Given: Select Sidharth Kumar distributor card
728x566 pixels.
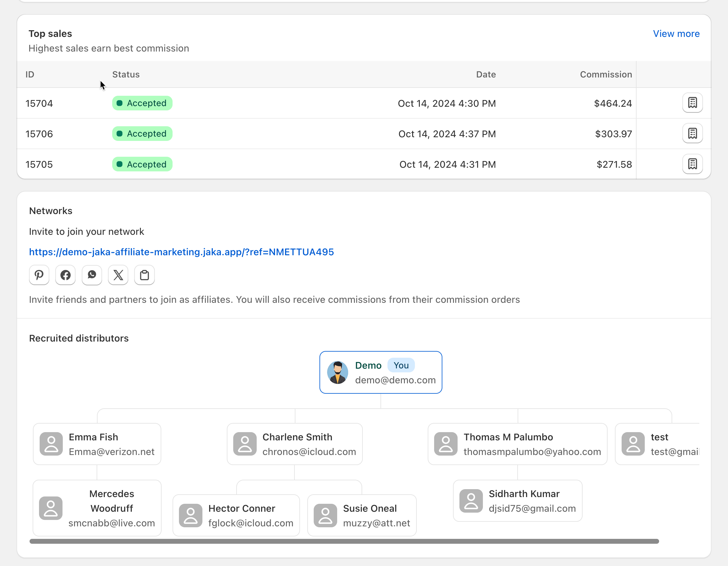Looking at the screenshot, I should [x=518, y=501].
